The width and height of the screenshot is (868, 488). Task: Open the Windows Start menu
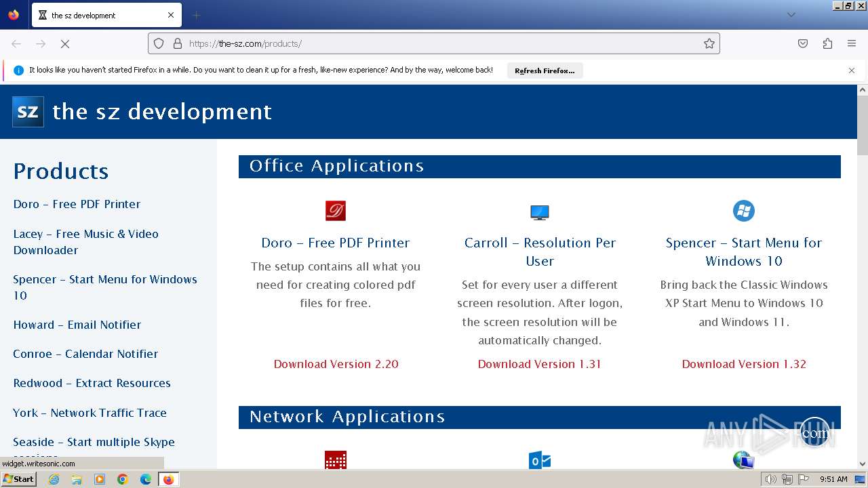pyautogui.click(x=18, y=479)
